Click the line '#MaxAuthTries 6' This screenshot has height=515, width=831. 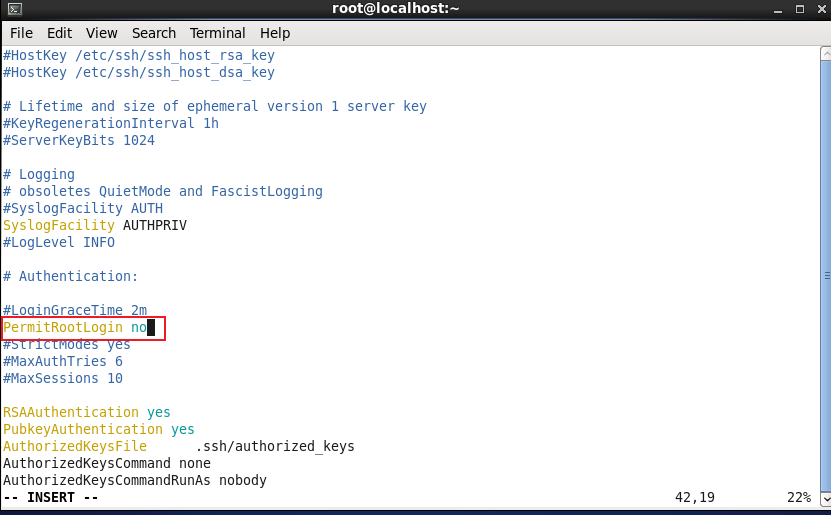63,361
